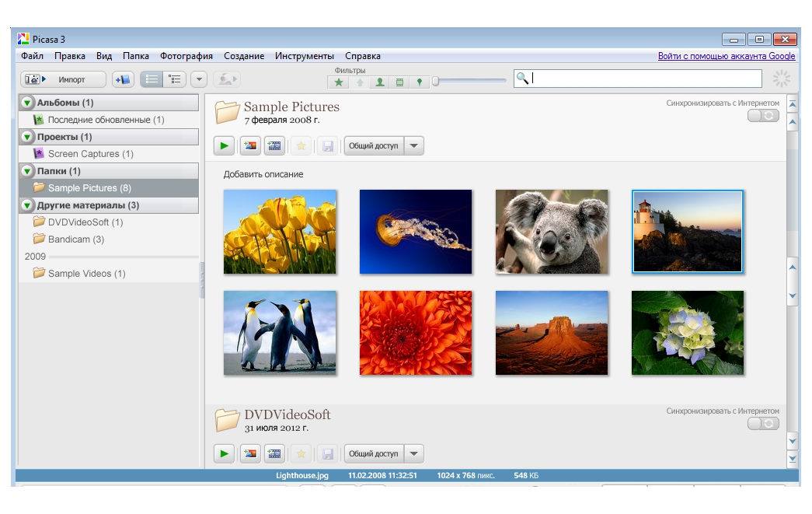812x514 pixels.
Task: Filter to show only videos
Action: coord(400,82)
